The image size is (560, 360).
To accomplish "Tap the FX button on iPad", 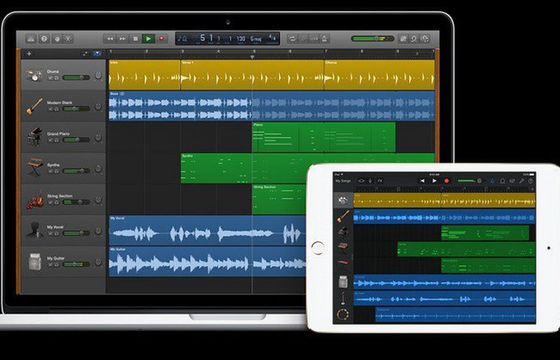I will pos(380,181).
